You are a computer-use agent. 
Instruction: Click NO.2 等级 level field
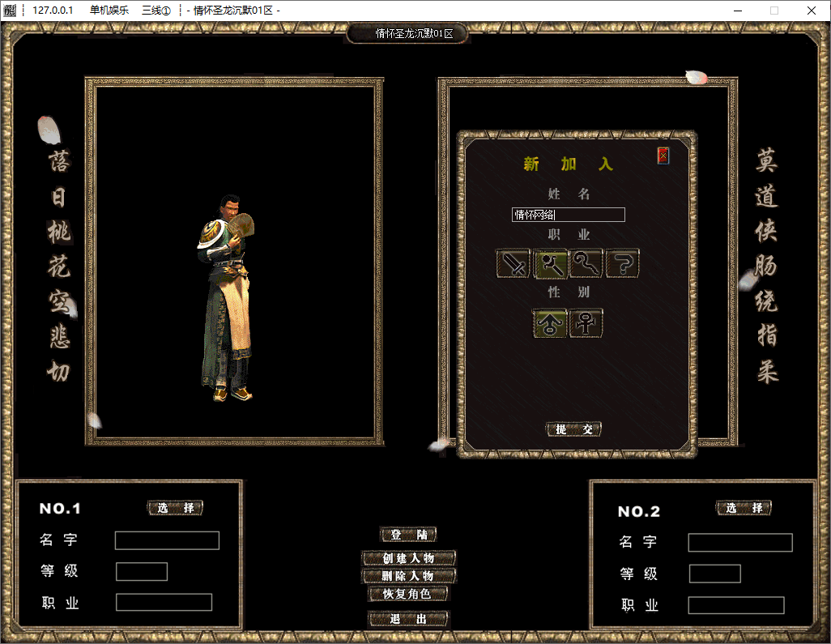(x=715, y=574)
